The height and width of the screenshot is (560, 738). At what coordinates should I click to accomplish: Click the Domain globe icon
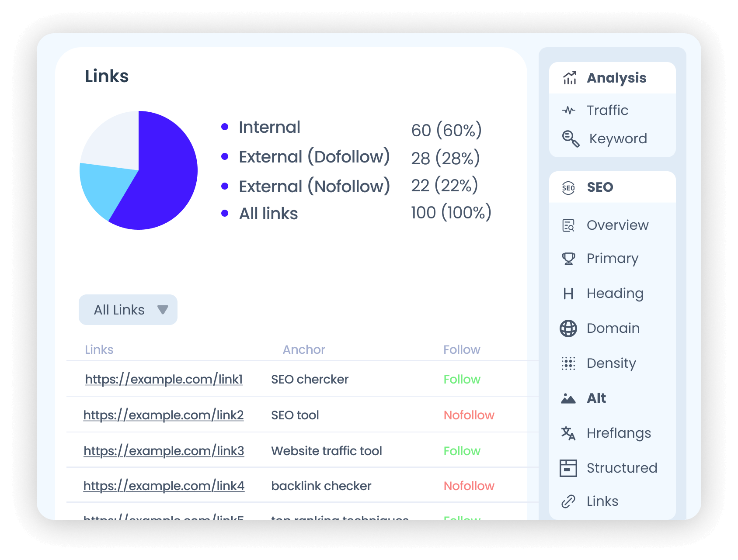(568, 328)
